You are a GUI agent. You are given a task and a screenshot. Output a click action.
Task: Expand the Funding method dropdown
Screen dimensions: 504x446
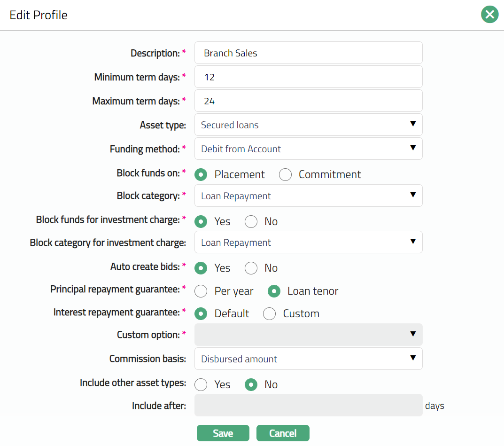tap(308, 149)
